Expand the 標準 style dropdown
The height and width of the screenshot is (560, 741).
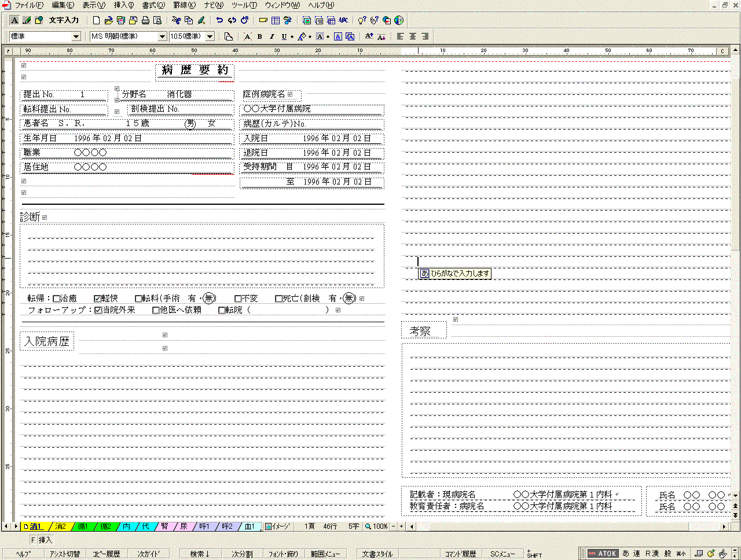tap(76, 36)
